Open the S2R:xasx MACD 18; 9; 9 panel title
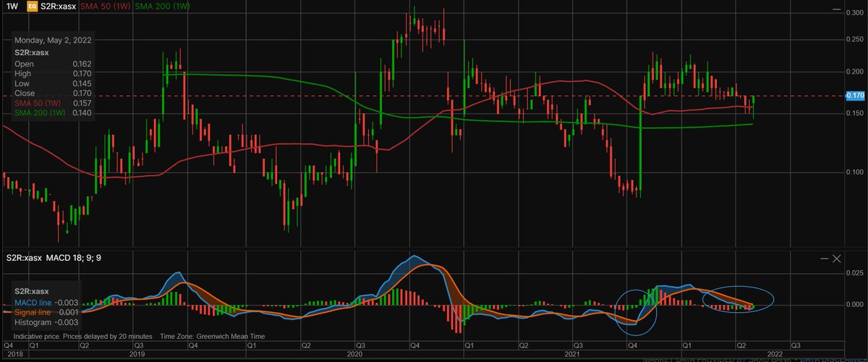Image resolution: width=868 pixels, height=362 pixels. [56, 258]
